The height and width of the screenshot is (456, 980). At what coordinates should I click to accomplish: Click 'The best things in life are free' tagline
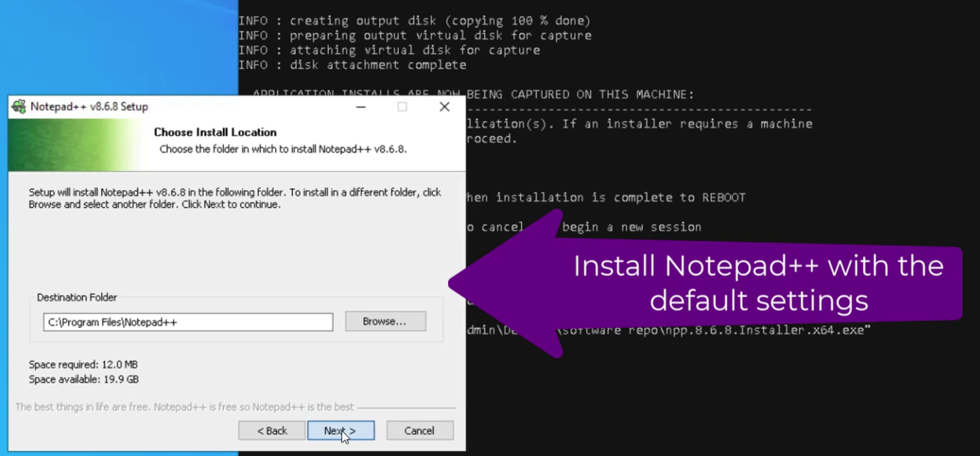184,407
